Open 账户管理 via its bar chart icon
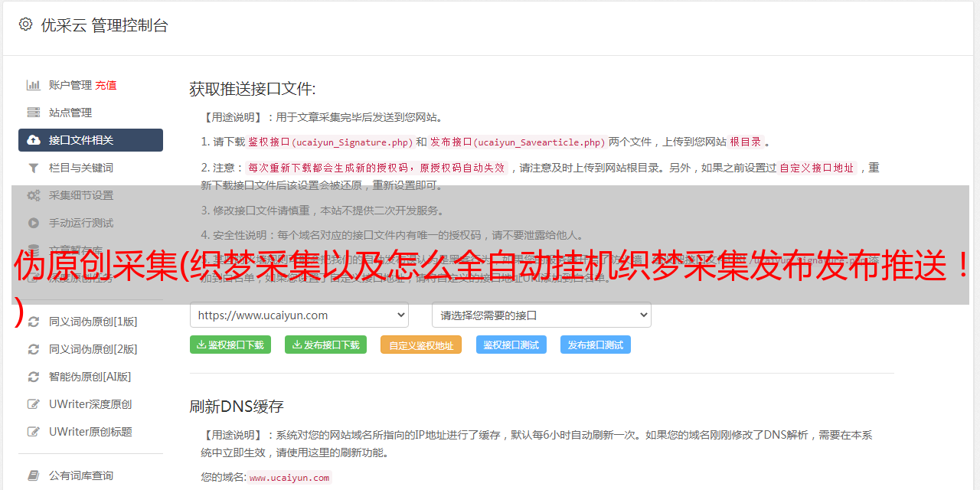Viewport: 980px width, 490px height. click(34, 85)
